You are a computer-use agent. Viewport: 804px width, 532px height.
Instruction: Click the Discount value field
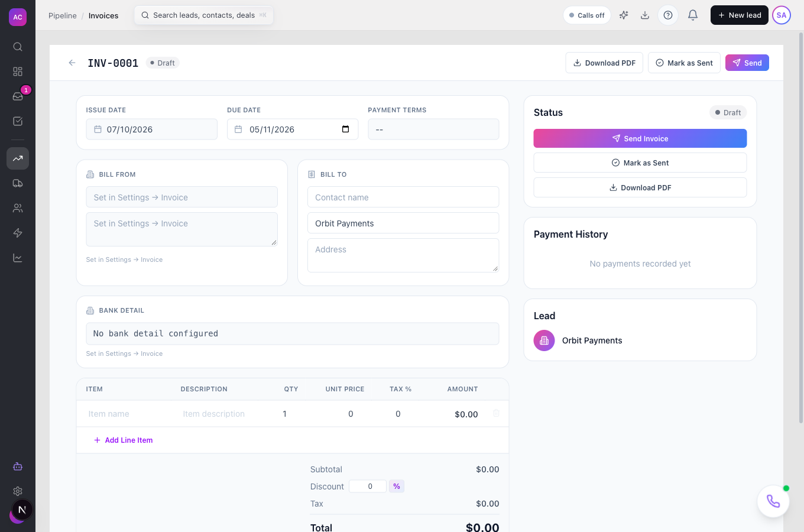[368, 486]
